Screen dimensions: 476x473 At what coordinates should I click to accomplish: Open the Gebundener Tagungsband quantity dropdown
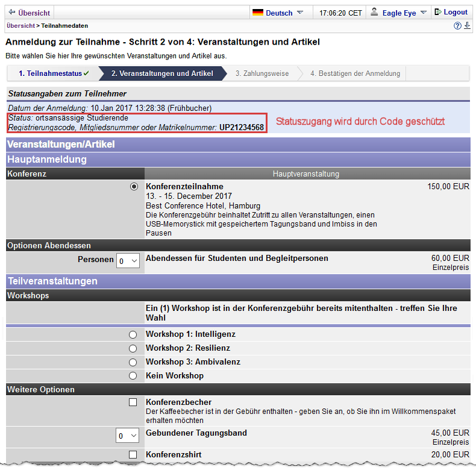point(127,436)
